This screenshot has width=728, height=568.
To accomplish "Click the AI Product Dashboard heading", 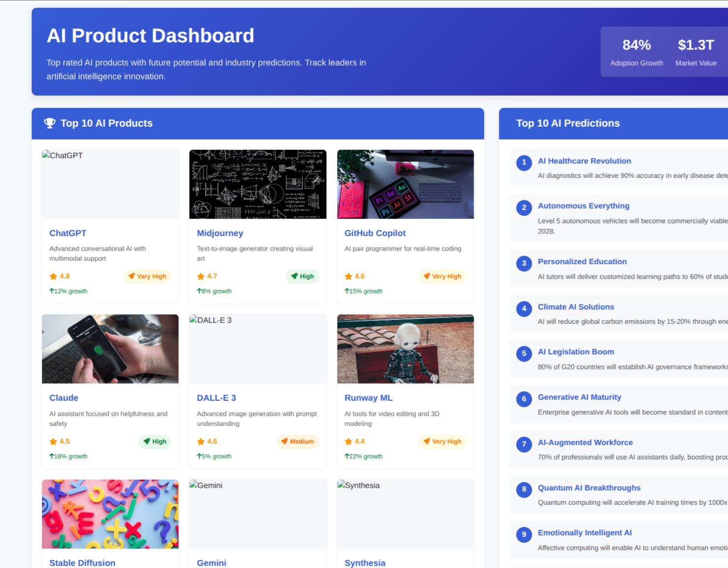I will (x=150, y=35).
